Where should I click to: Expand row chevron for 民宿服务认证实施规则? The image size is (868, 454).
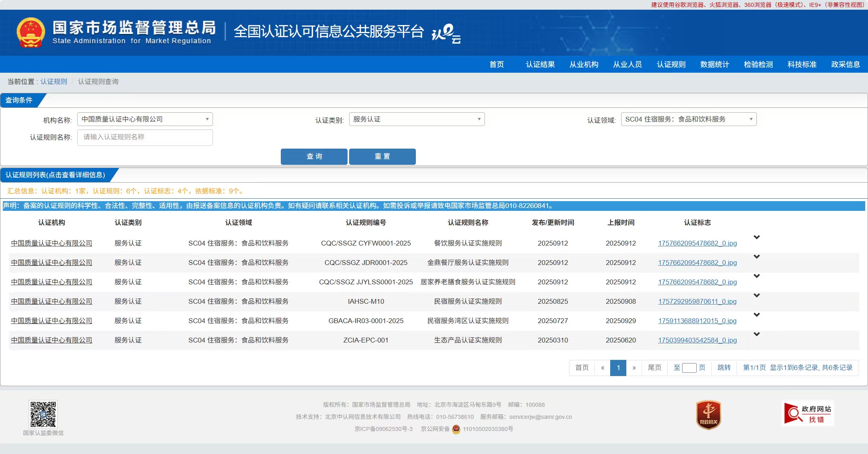click(x=757, y=295)
